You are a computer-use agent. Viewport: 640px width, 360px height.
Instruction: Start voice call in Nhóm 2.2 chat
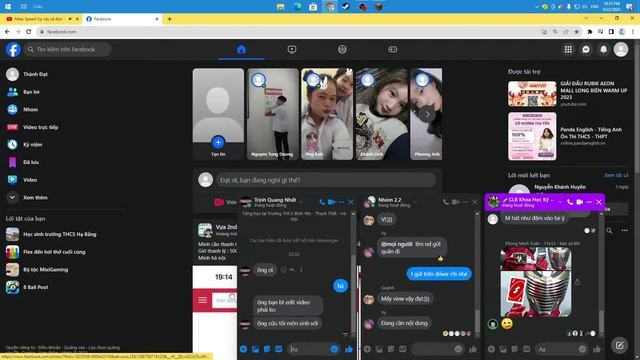446,202
